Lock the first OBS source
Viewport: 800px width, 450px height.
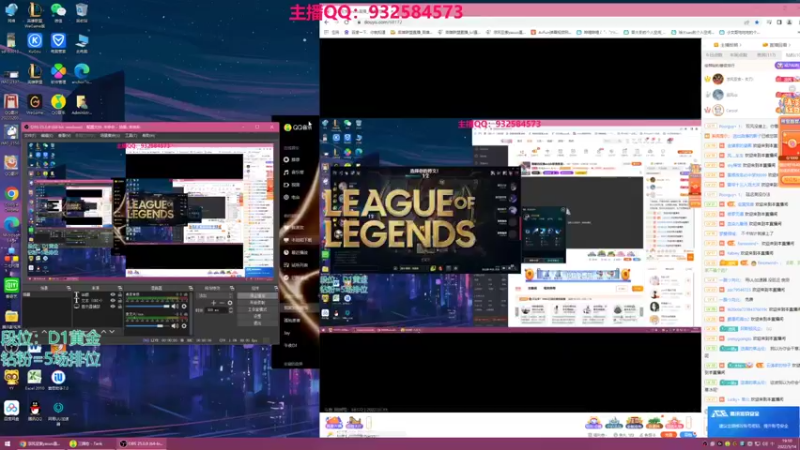pyautogui.click(x=120, y=294)
